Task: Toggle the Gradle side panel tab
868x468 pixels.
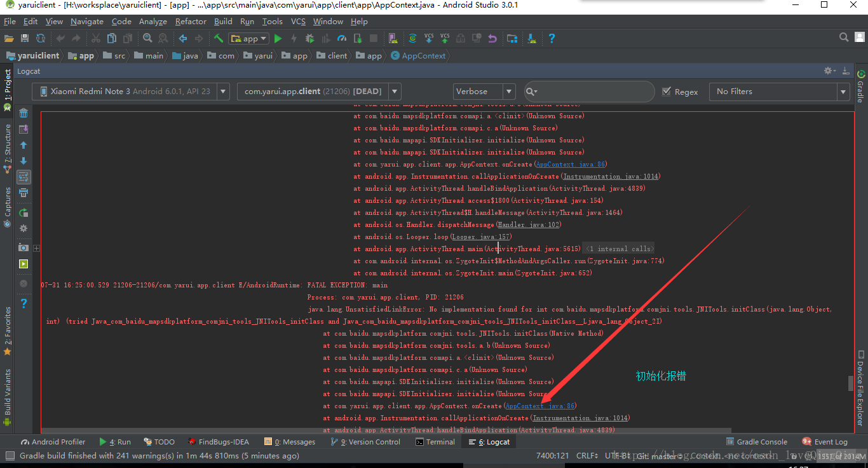Action: [861, 87]
